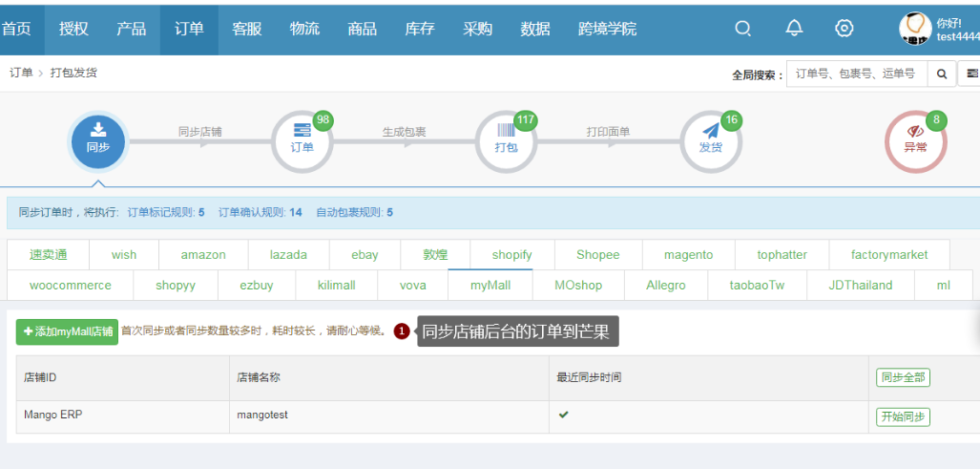Switch to the woocommerce platform tab
The height and width of the screenshot is (469, 980).
coord(70,286)
